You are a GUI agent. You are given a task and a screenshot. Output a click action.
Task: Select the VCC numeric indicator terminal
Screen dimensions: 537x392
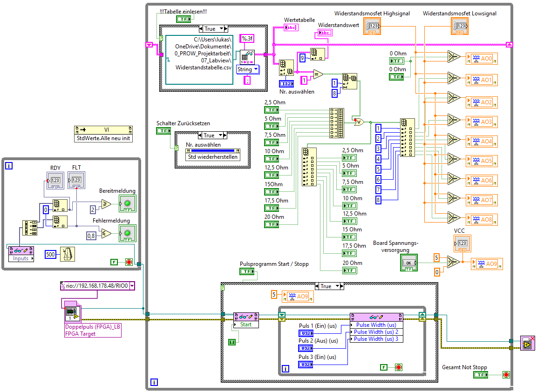(x=462, y=243)
